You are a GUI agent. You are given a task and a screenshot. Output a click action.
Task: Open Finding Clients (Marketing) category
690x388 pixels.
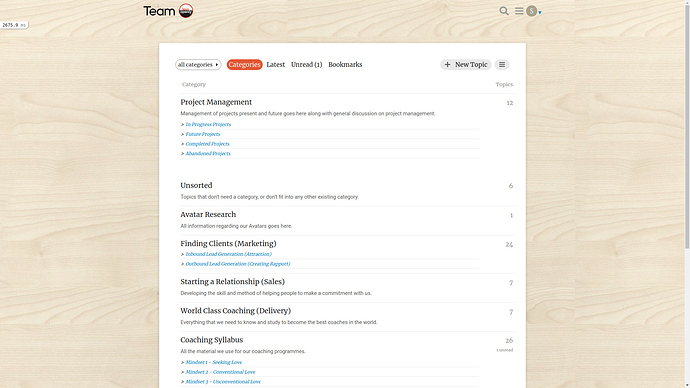click(x=228, y=244)
